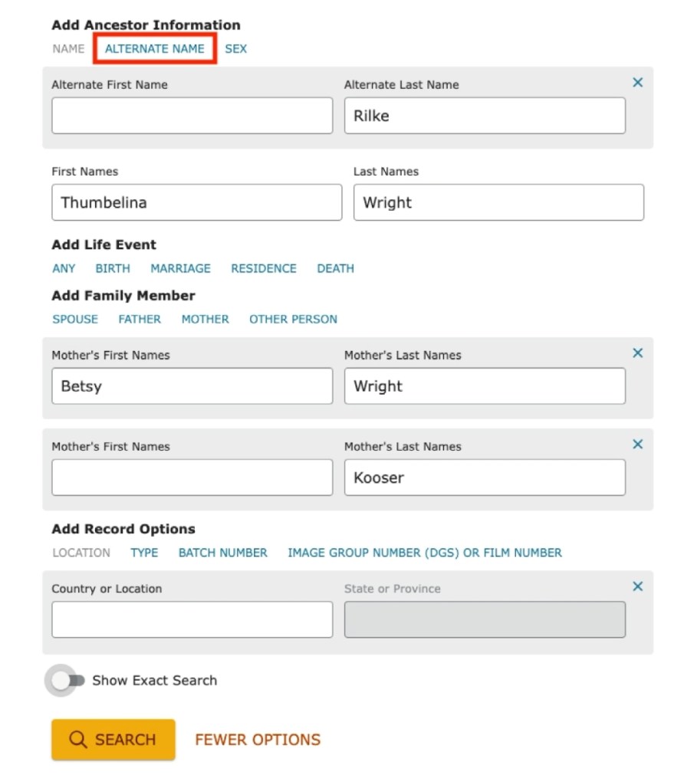Add Other Person family member

[293, 319]
